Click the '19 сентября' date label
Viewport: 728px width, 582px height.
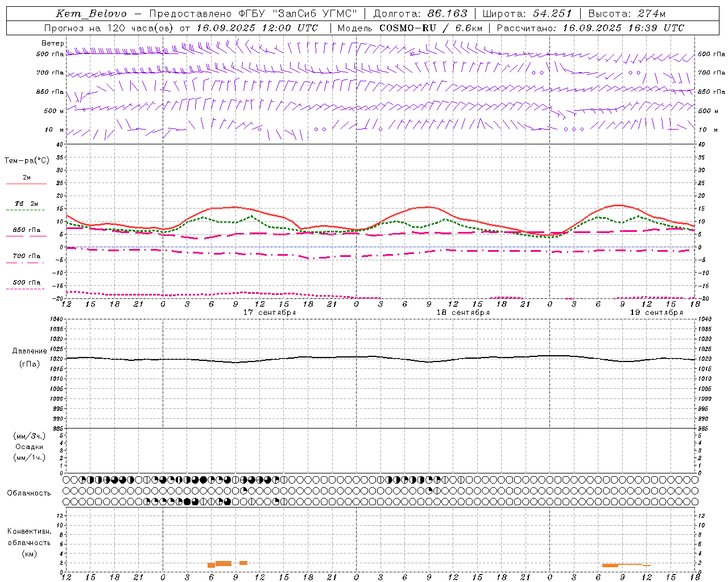tap(656, 313)
